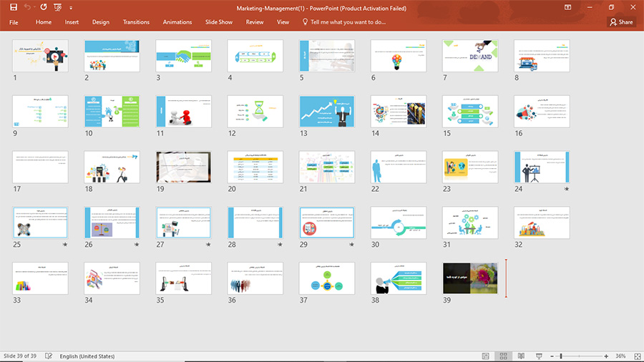Click the zoom in plus button
644x362 pixels.
point(606,356)
